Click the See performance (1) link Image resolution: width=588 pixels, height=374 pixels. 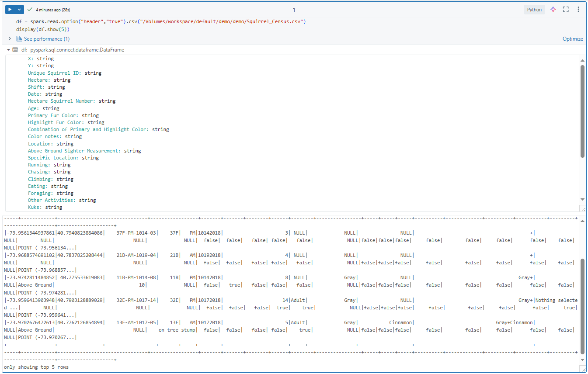pyautogui.click(x=46, y=38)
